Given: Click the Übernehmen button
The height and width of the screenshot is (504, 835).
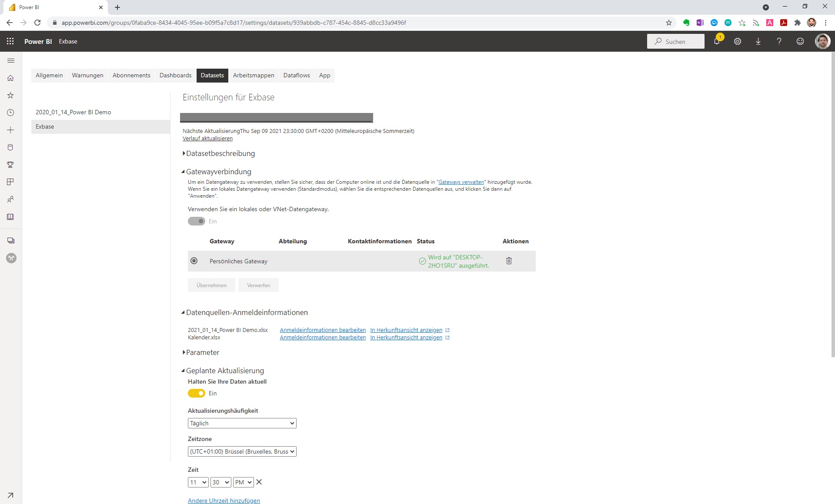Looking at the screenshot, I should (x=211, y=285).
